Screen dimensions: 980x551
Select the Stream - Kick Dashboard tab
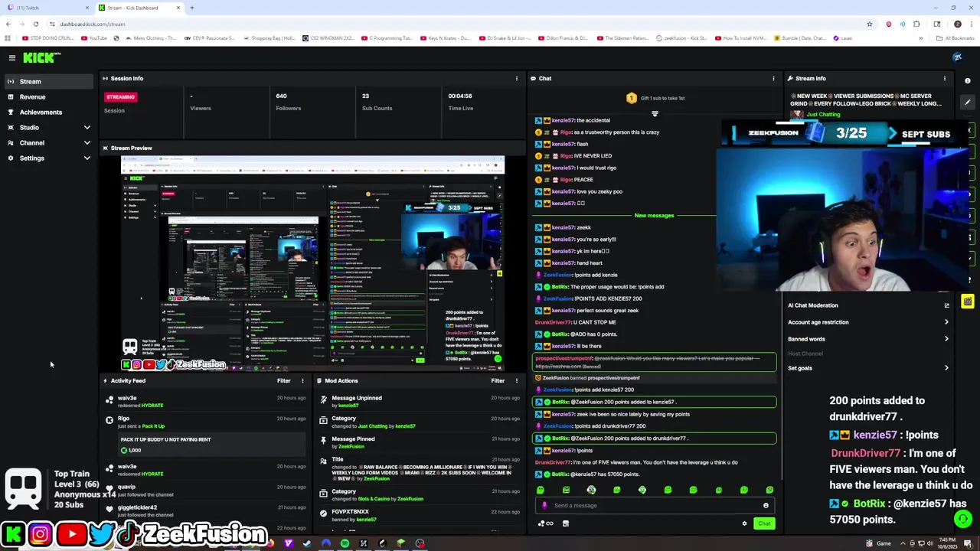pyautogui.click(x=140, y=8)
